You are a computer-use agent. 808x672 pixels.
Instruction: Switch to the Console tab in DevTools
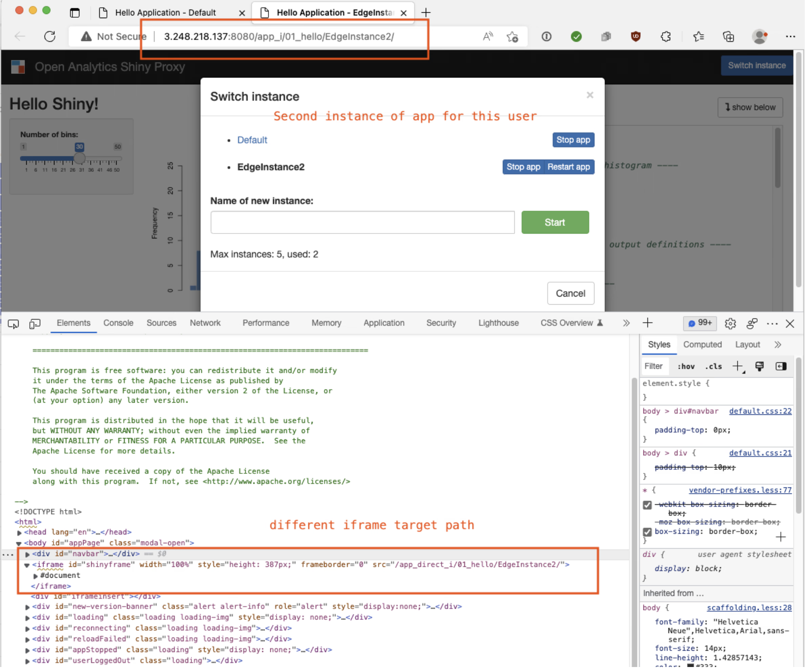(x=118, y=323)
